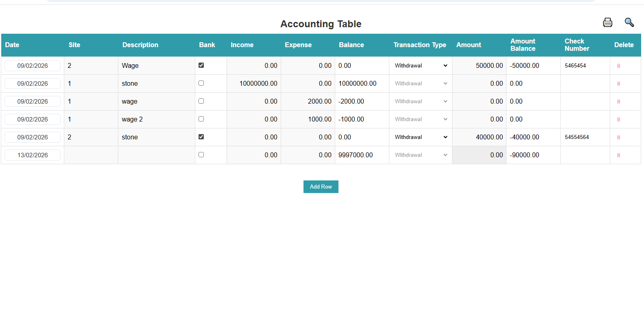The height and width of the screenshot is (319, 644).
Task: Open Transaction Type dropdown for amount 40000.00
Action: click(421, 137)
